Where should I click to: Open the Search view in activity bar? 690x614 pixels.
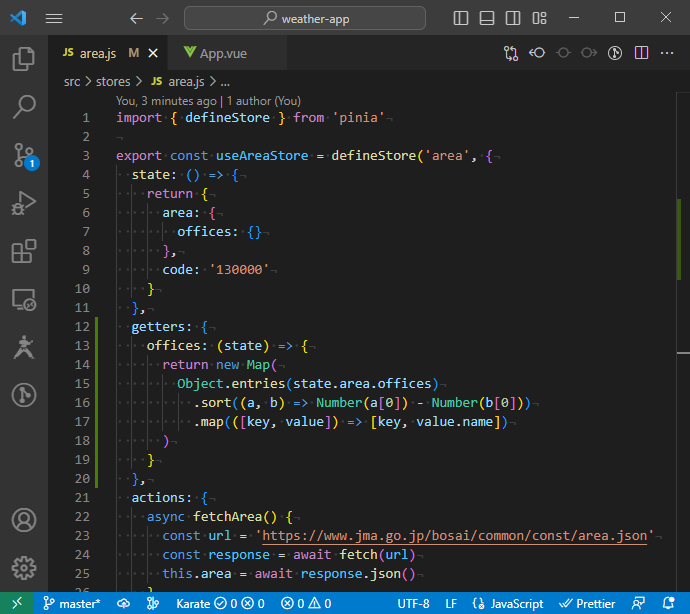[x=24, y=106]
